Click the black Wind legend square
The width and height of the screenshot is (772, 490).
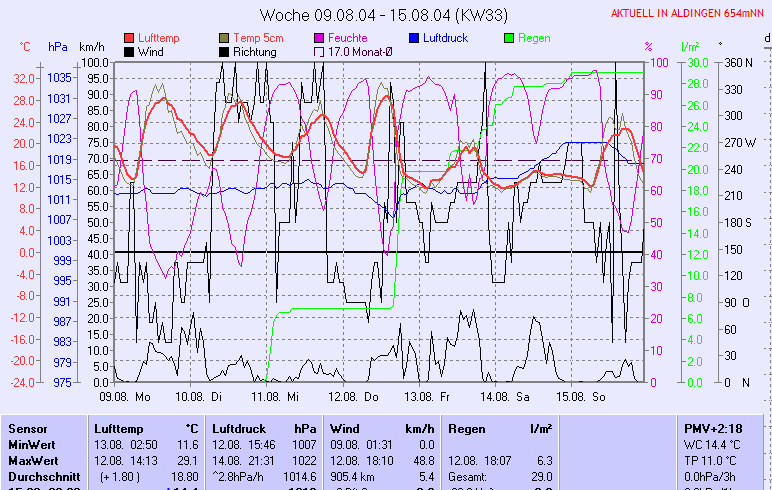[129, 51]
